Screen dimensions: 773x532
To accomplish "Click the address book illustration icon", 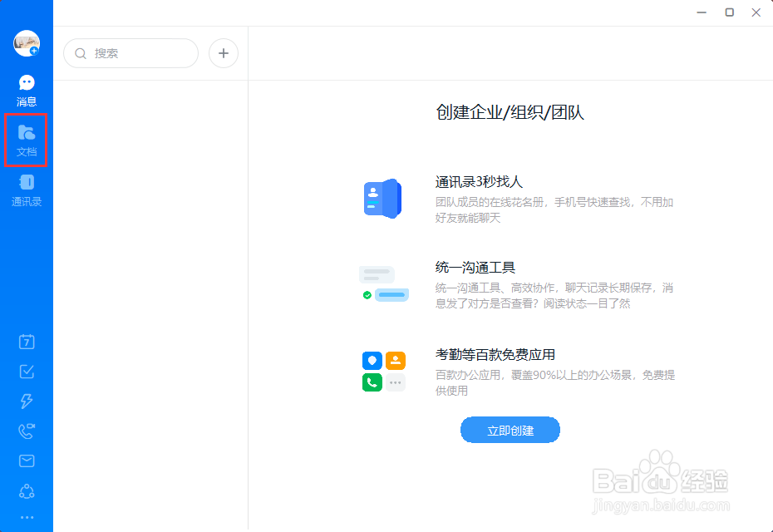I will click(383, 199).
